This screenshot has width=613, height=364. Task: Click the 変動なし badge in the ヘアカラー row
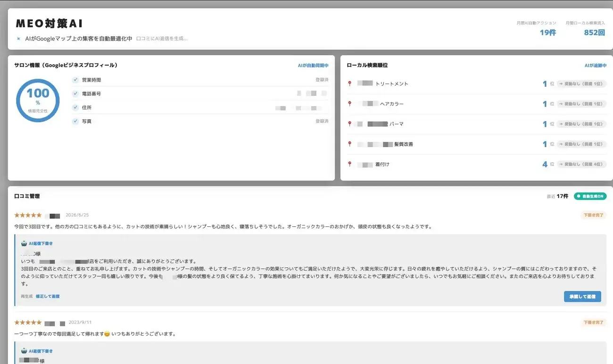(x=581, y=104)
